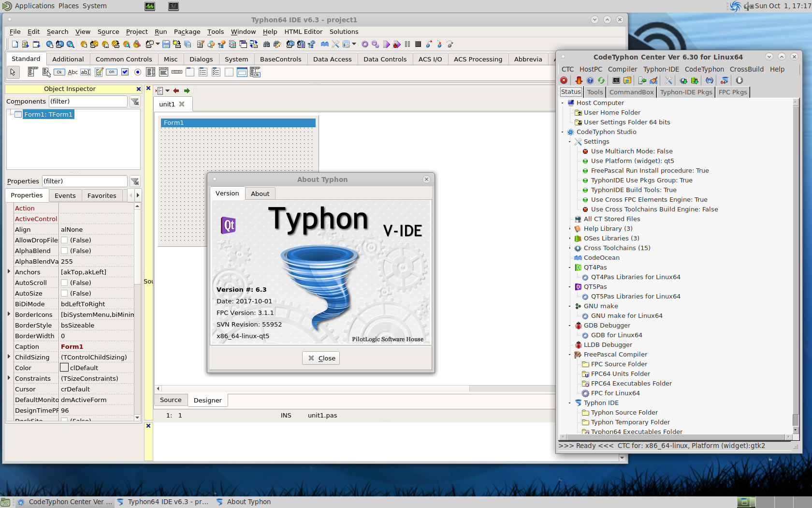Image resolution: width=812 pixels, height=508 pixels.
Task: Expand the Cross Toolchains (15) tree node
Action: (x=570, y=248)
